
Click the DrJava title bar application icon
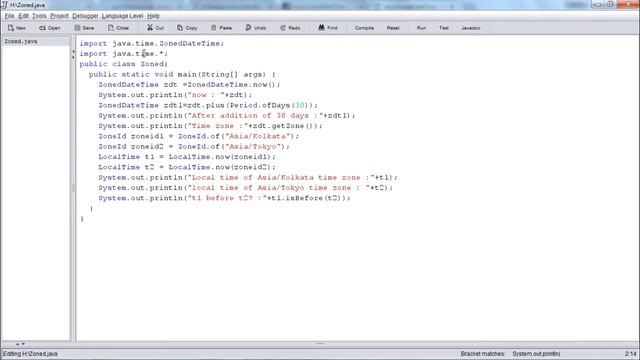pos(4,5)
